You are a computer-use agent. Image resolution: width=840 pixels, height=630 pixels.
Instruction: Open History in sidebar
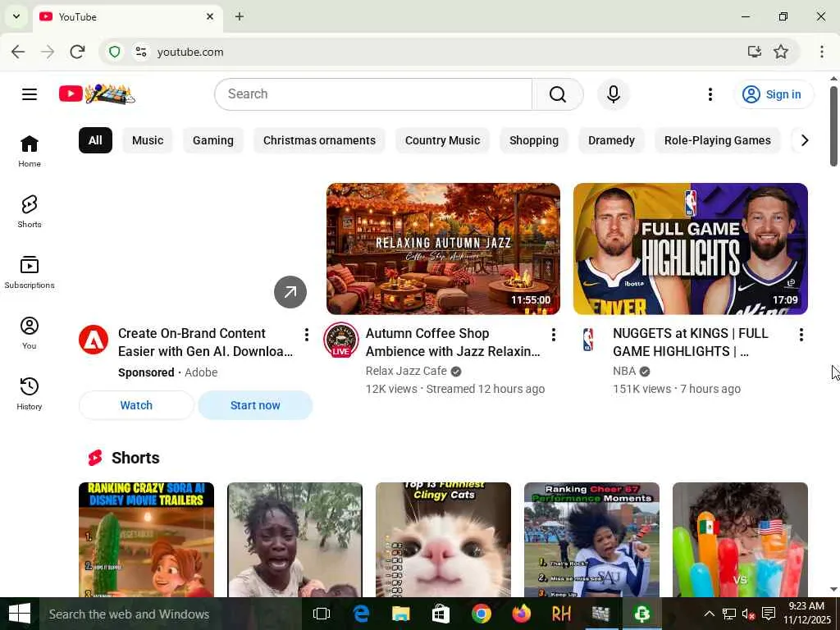[30, 393]
